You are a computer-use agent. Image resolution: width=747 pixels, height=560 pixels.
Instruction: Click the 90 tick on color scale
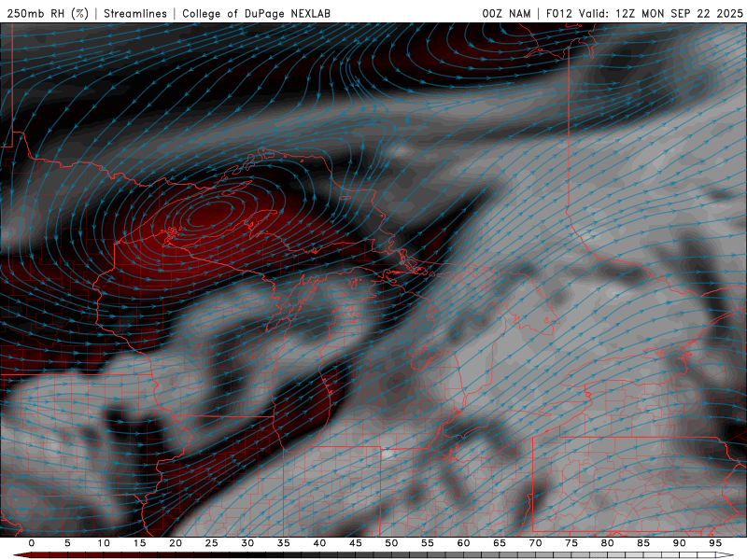pyautogui.click(x=679, y=543)
